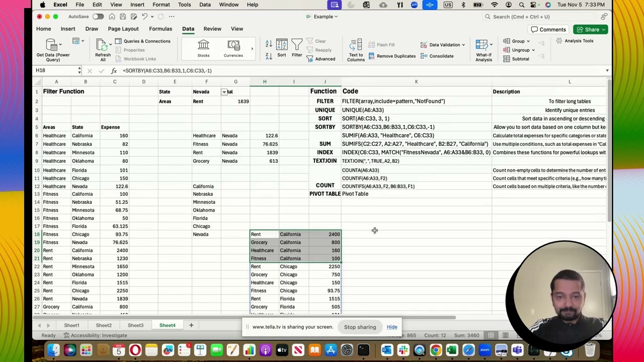
Task: Expand the Ungroup dropdown arrow
Action: tap(533, 50)
